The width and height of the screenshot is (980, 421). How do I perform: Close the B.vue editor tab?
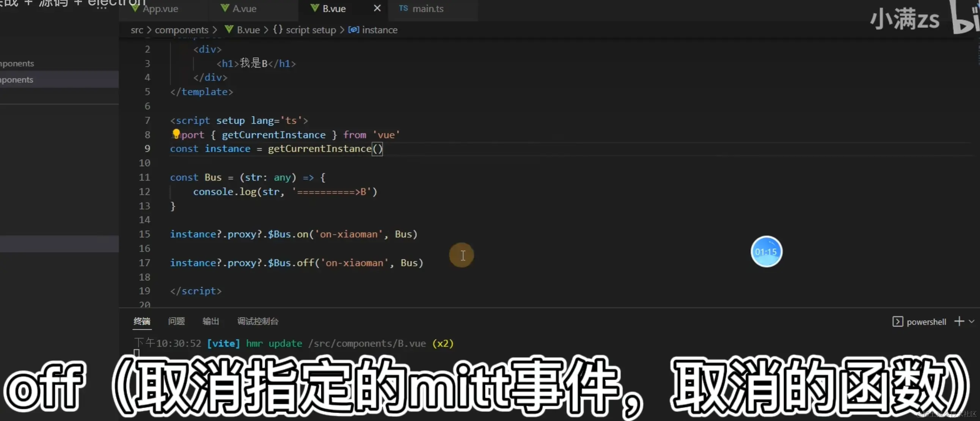pos(377,8)
